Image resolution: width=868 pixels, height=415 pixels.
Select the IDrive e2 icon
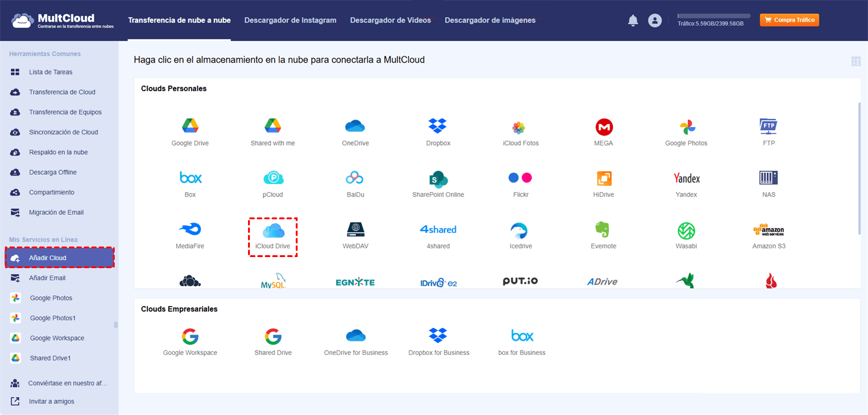point(438,282)
